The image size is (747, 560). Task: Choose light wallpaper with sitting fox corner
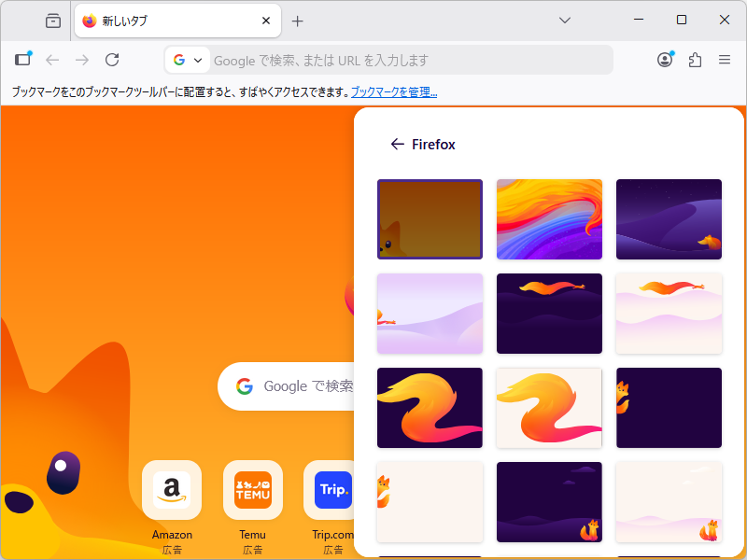(x=669, y=502)
